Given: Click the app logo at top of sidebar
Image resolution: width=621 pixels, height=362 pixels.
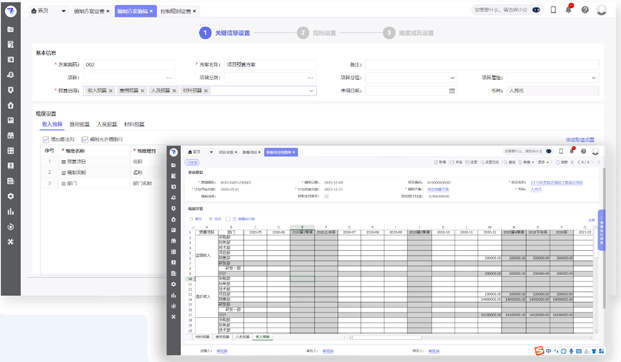Looking at the screenshot, I should [x=11, y=11].
